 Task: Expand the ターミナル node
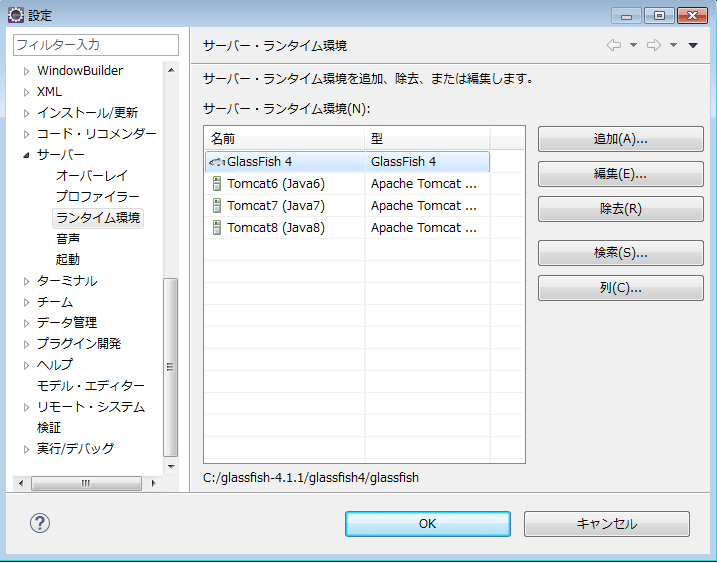(26, 281)
